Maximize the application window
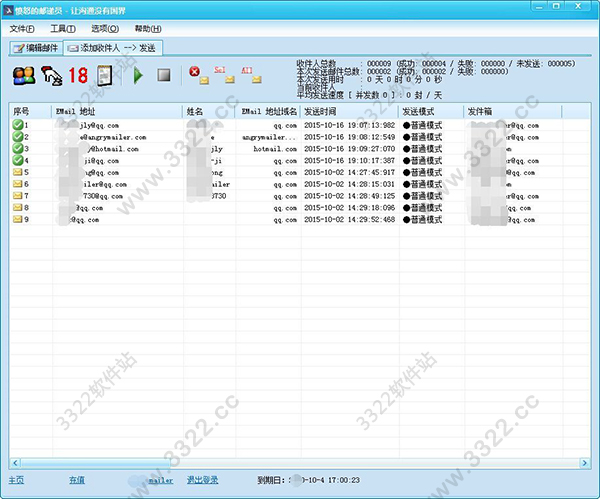Viewport: 600px width, 499px height. (x=556, y=6)
